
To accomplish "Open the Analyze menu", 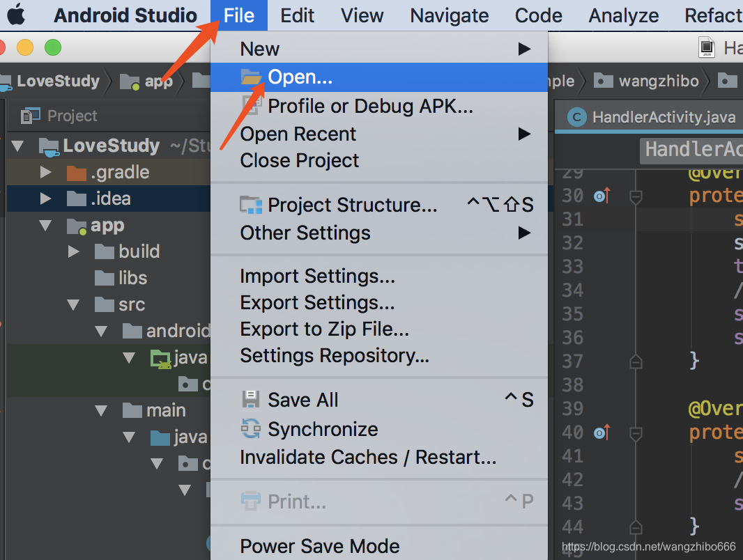I will click(x=624, y=15).
